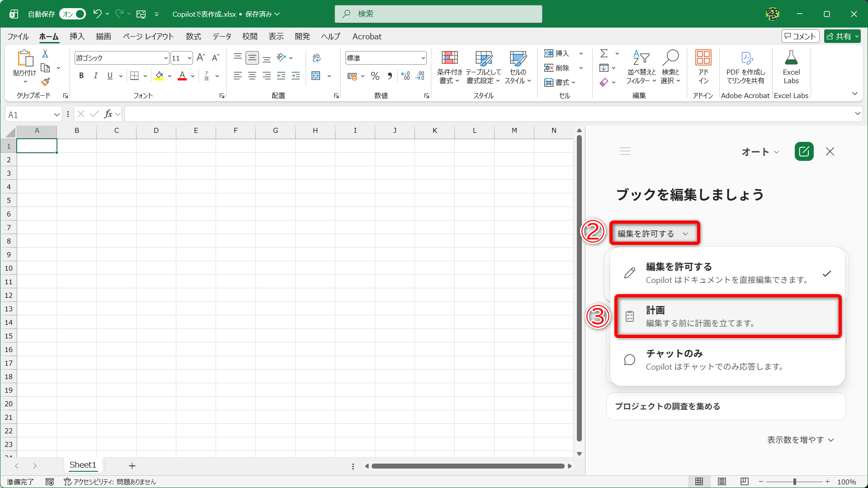Click the Increase Decimal icon
This screenshot has width=868, height=488.
[406, 76]
